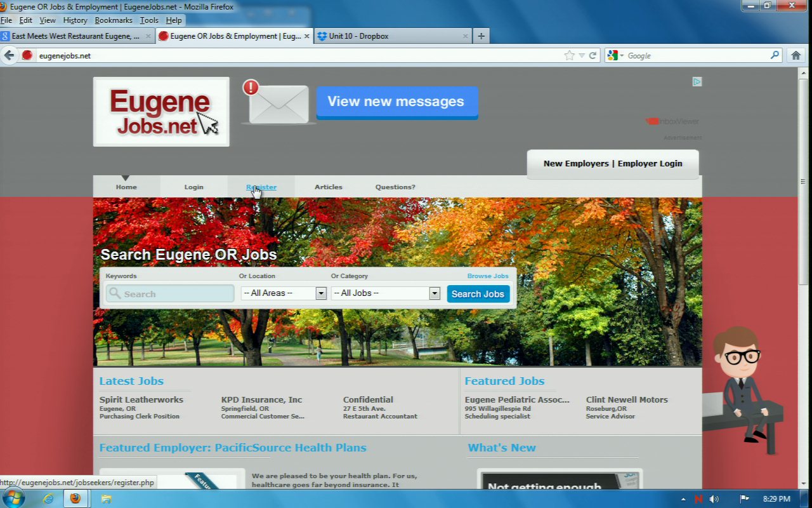Reload the page with the refresh icon
The image size is (812, 508).
[x=593, y=55]
